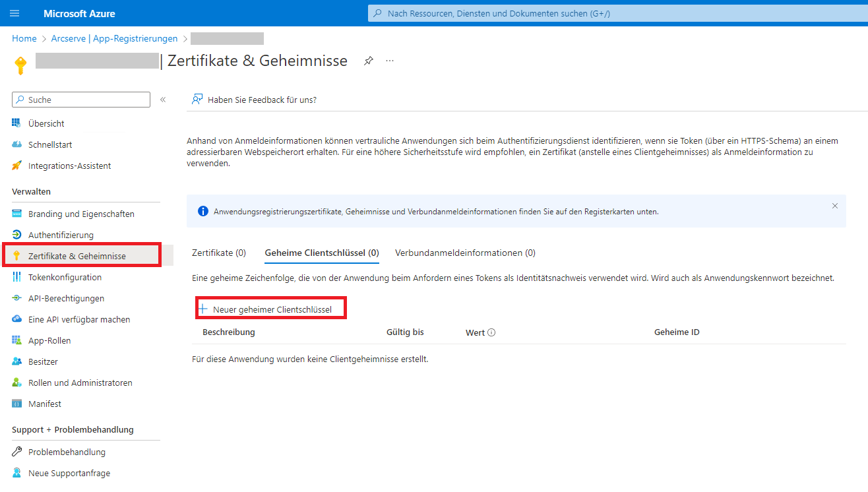Click the Integrations-Assistent rocket icon
Image resolution: width=868 pixels, height=492 pixels.
click(16, 166)
